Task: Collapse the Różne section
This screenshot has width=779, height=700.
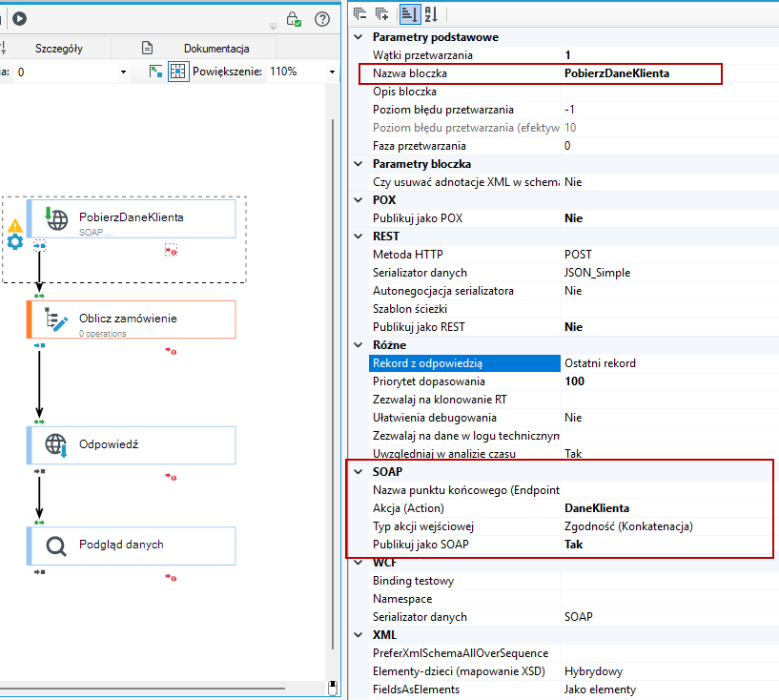Action: click(359, 345)
